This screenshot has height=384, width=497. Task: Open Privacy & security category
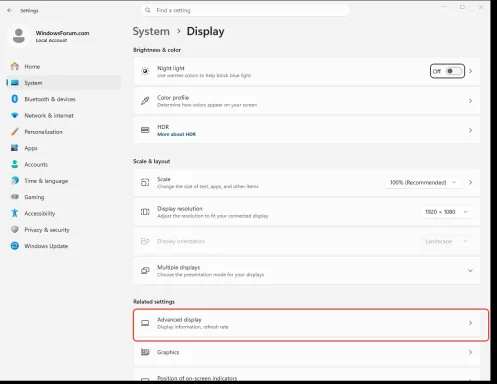coord(64,229)
